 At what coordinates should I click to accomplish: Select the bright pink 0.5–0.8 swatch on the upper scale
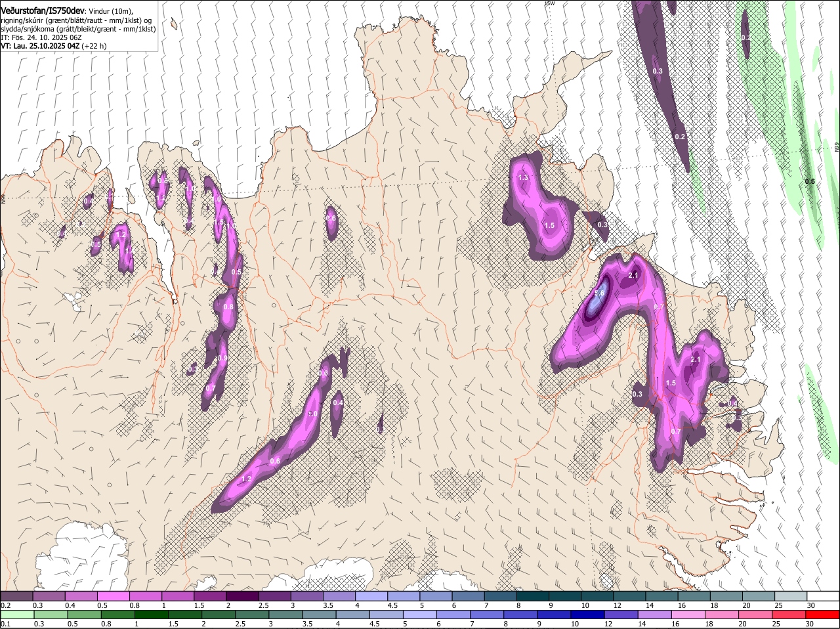click(x=114, y=596)
